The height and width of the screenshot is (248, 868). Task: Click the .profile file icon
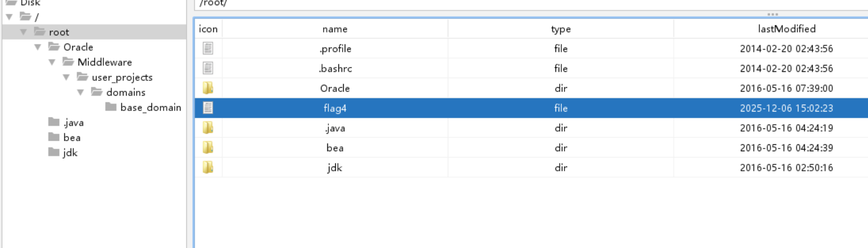coord(208,49)
